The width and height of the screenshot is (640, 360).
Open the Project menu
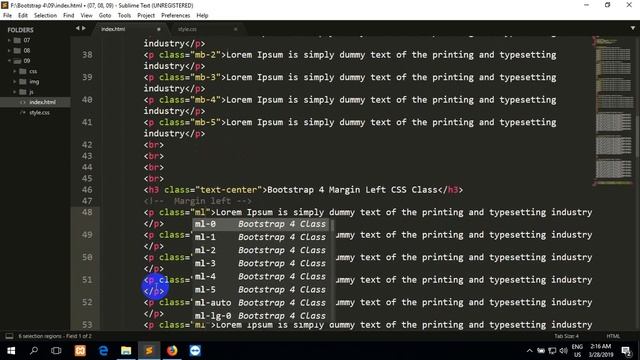(146, 16)
